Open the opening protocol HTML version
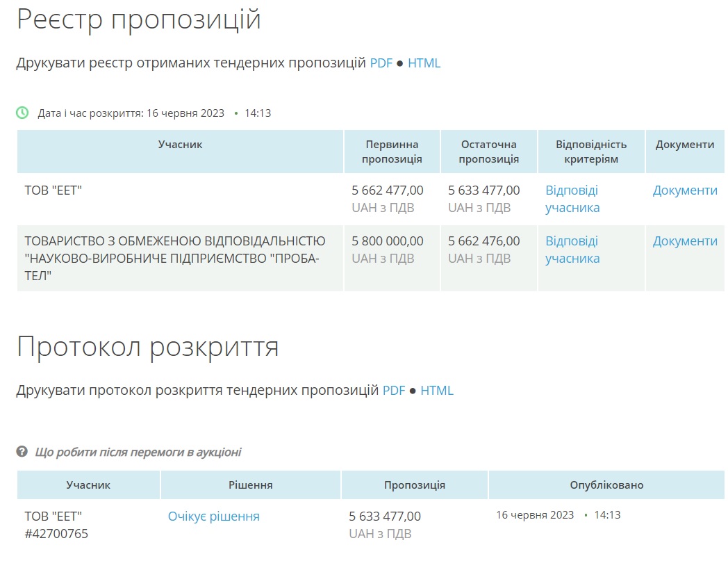Image resolution: width=728 pixels, height=561 pixels. point(437,391)
